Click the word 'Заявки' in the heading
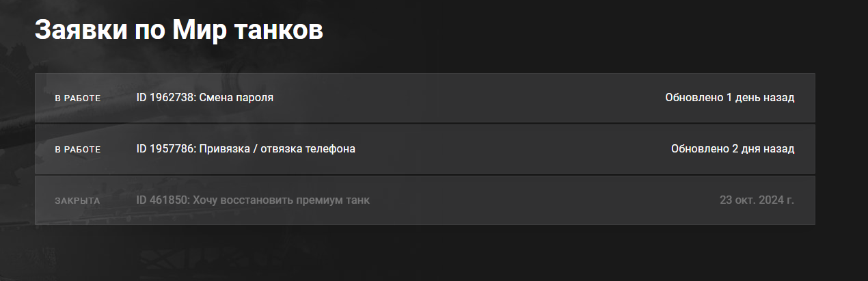Viewport: 868px width, 281px height. pos(74,31)
